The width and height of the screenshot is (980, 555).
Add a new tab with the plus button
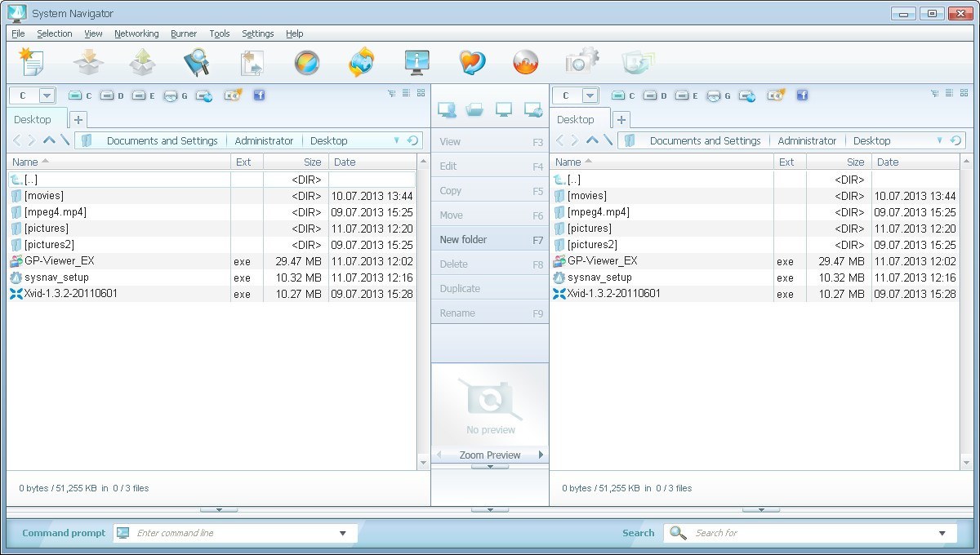(x=77, y=119)
